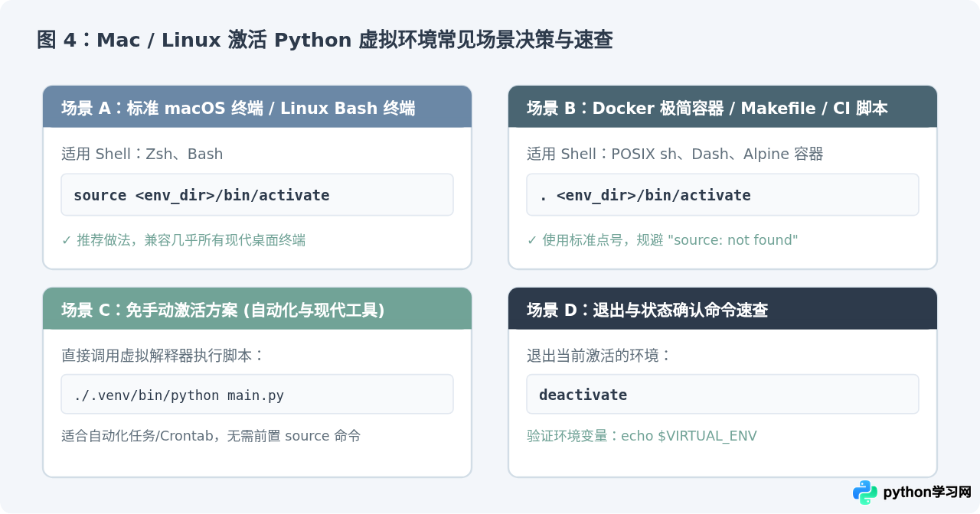The width and height of the screenshot is (980, 514).
Task: Click the text '验证环境变量：echo $VIRTUAL_ENV'
Action: (642, 436)
